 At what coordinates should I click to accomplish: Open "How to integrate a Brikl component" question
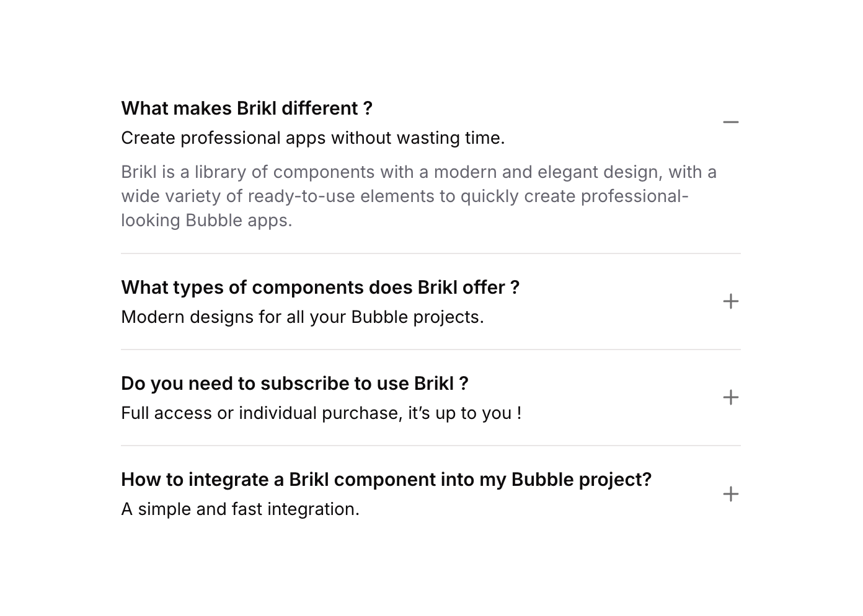pyautogui.click(x=386, y=480)
